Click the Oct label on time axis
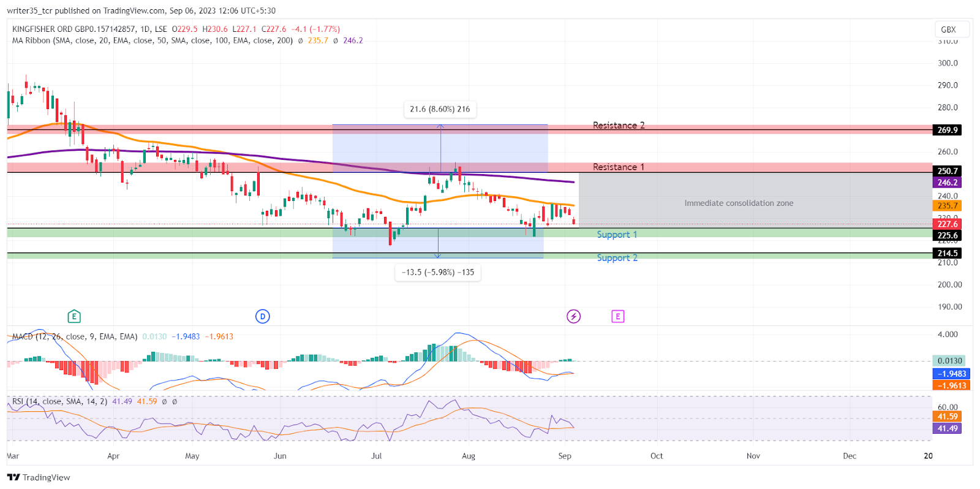 657,456
